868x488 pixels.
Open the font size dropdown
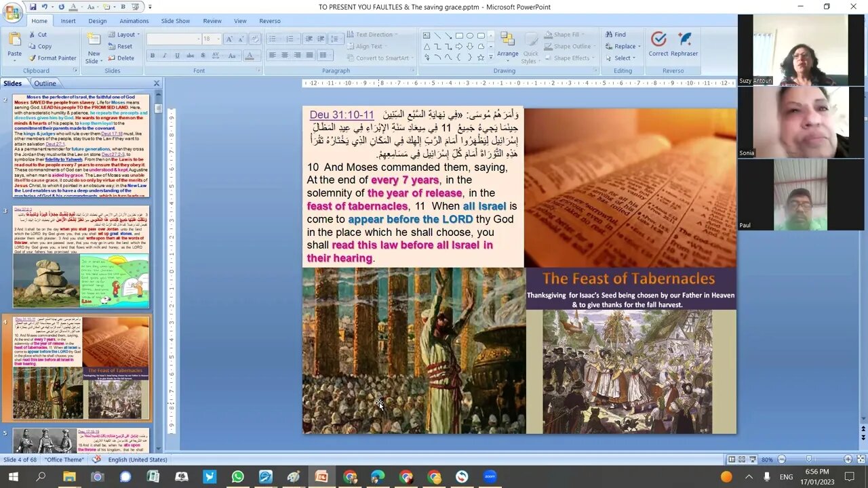217,39
